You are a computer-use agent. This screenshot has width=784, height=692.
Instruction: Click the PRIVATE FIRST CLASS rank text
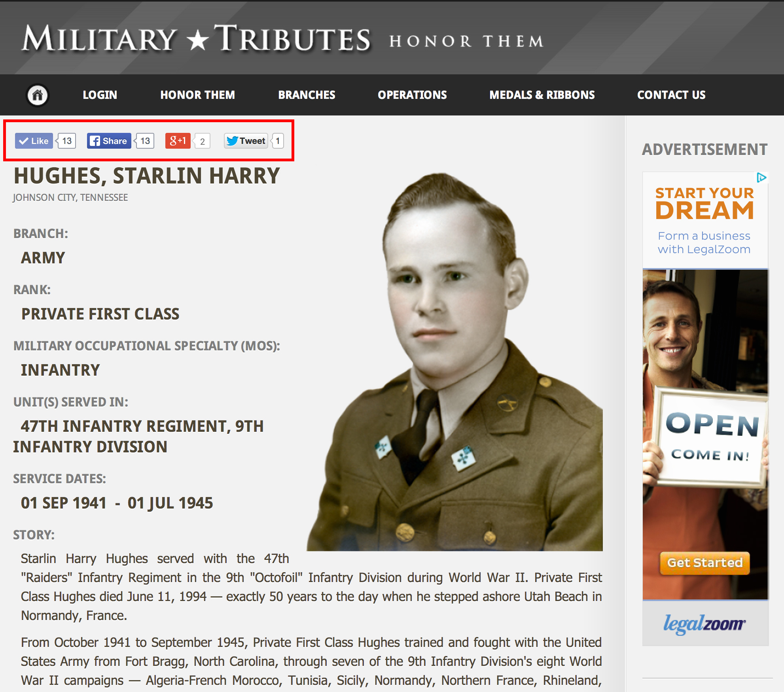(x=100, y=314)
